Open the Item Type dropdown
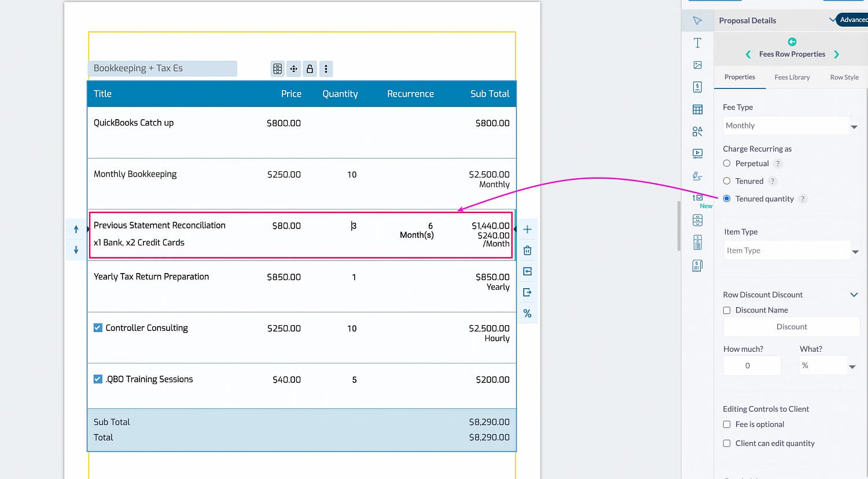Screen dimensions: 868x479 point(792,250)
